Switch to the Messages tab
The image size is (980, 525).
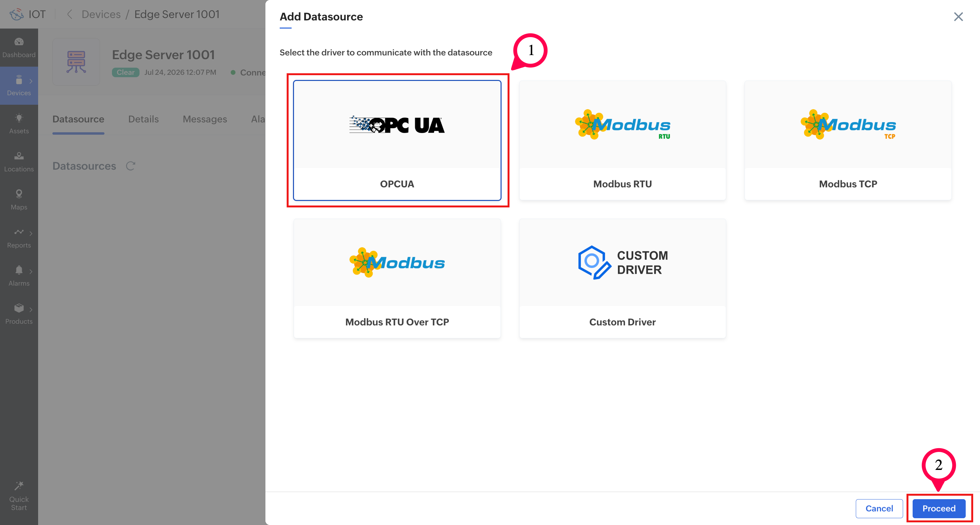point(205,119)
